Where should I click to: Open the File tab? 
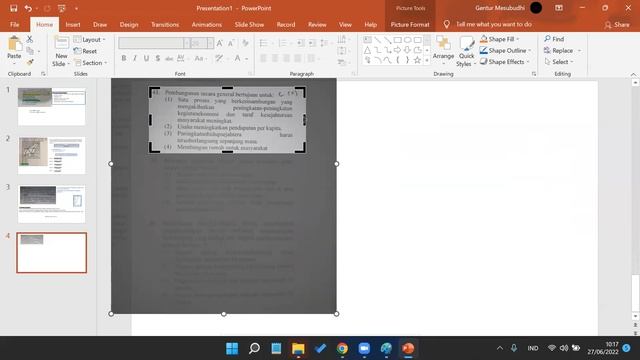point(15,24)
